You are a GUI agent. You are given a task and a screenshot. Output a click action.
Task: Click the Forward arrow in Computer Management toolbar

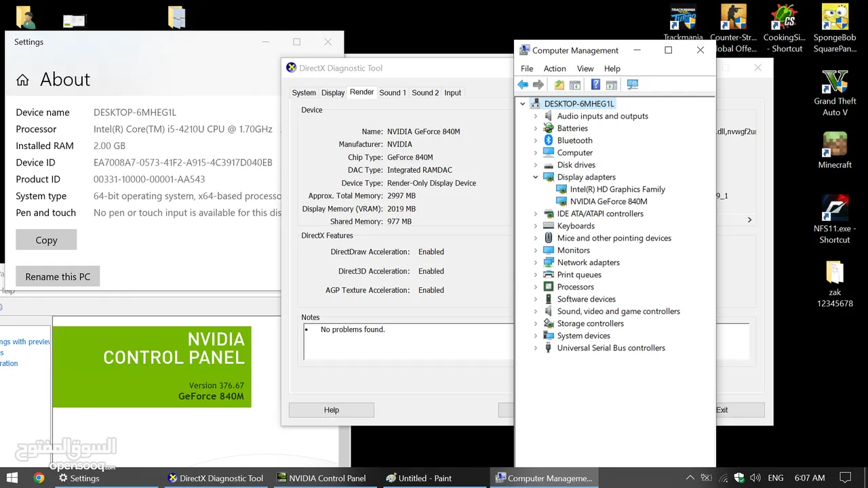(538, 85)
